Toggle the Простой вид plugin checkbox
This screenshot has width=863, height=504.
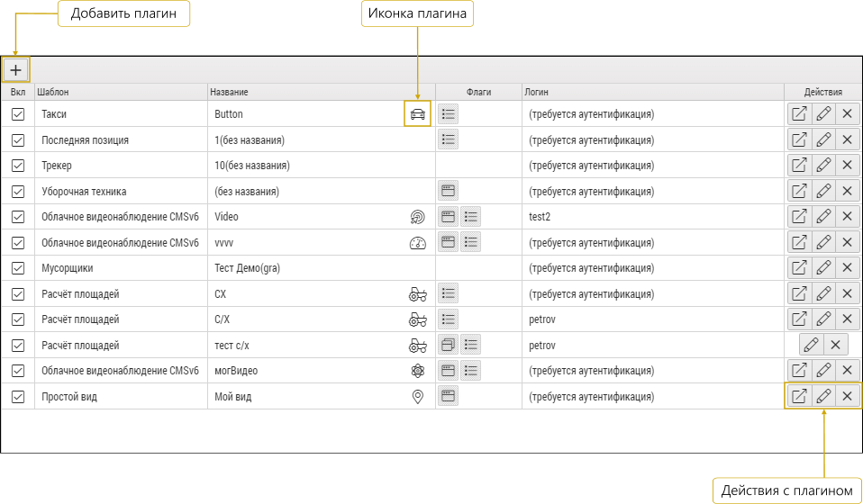click(x=18, y=396)
